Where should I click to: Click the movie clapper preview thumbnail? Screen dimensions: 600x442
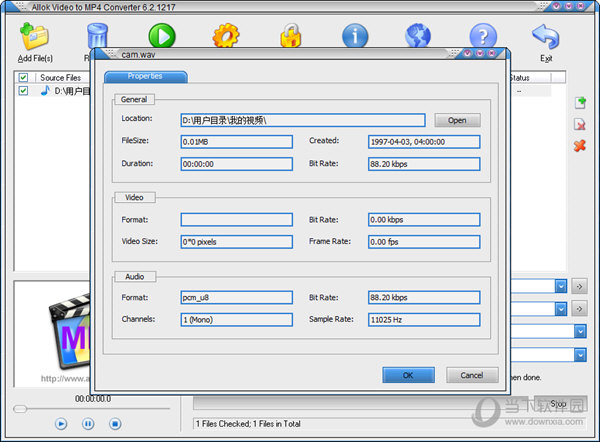(70, 331)
